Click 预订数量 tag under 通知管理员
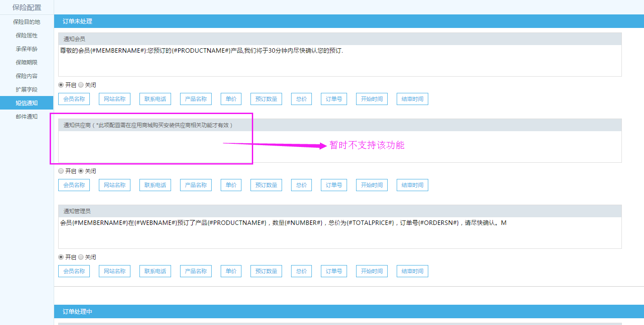Viewport: 644px width, 325px height. tap(266, 271)
